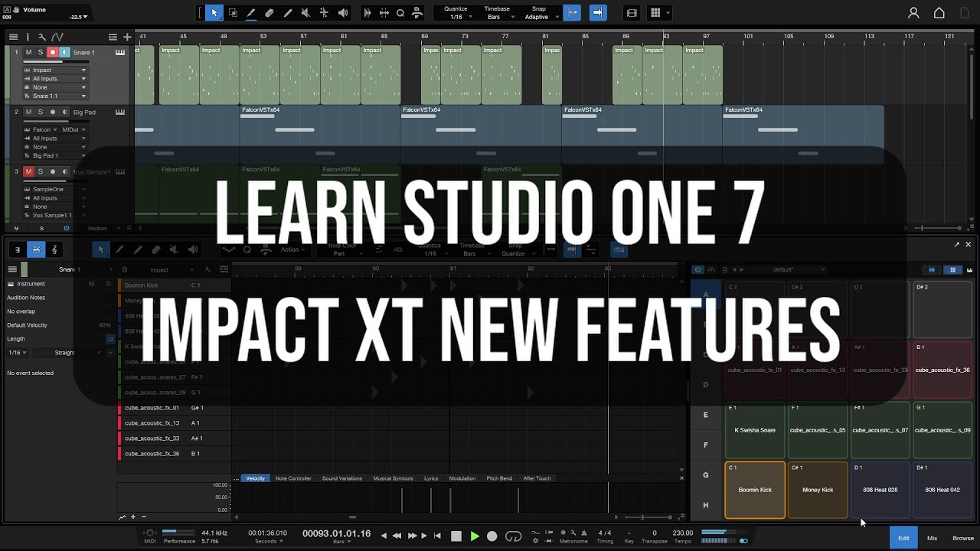Click the record button in transport
This screenshot has width=980, height=551.
[492, 536]
